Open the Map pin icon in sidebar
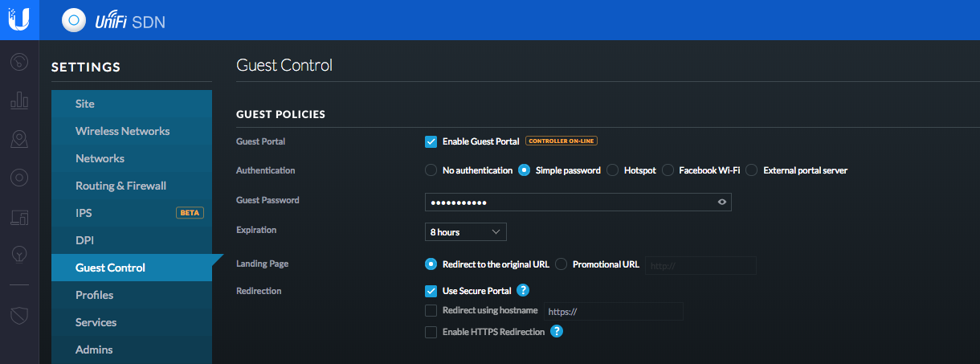Screen dimensions: 980x364 [x=19, y=139]
